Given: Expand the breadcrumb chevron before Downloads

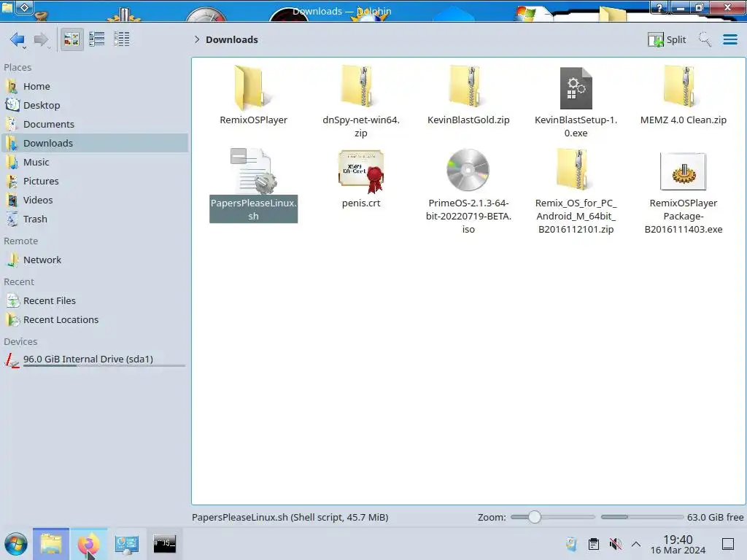Looking at the screenshot, I should coord(197,39).
